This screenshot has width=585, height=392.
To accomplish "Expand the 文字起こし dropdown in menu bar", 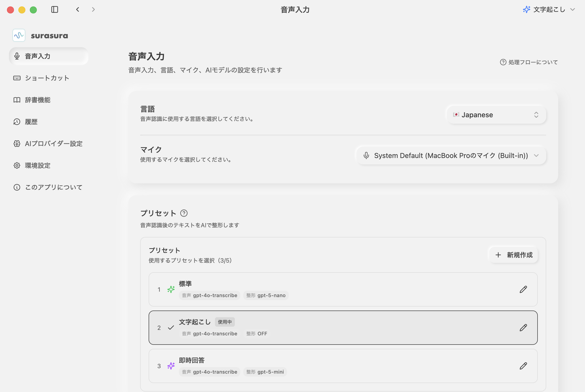I will [x=549, y=9].
